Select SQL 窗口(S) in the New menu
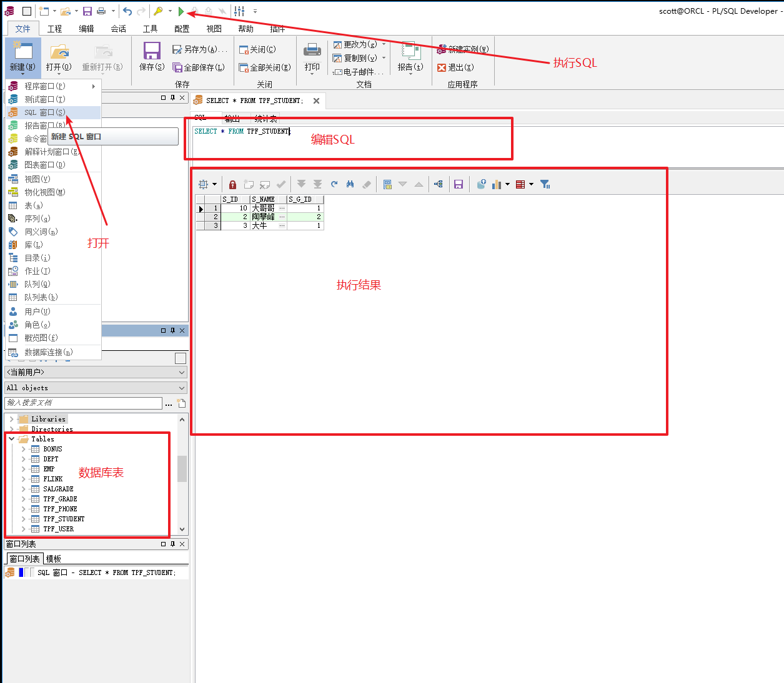Viewport: 784px width, 683px height. coord(53,112)
